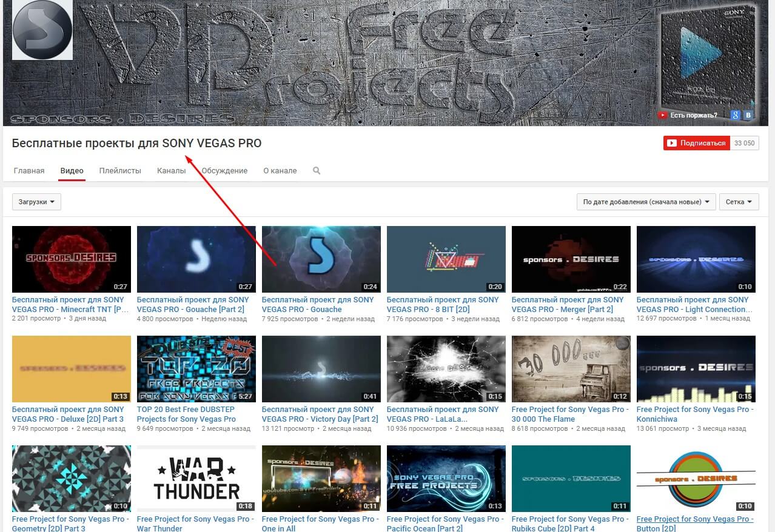Screen dimensions: 775x532
Task: Open Rubiks Cube [2D] Part 4 thumbnail
Action: click(x=571, y=479)
